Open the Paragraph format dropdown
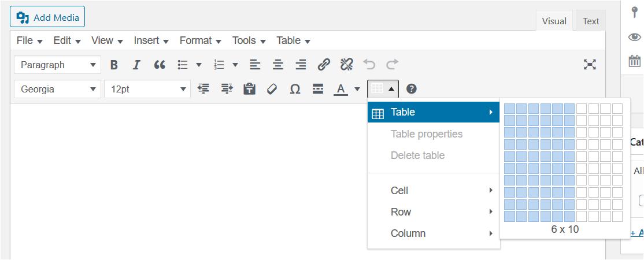644x260 pixels. [57, 65]
